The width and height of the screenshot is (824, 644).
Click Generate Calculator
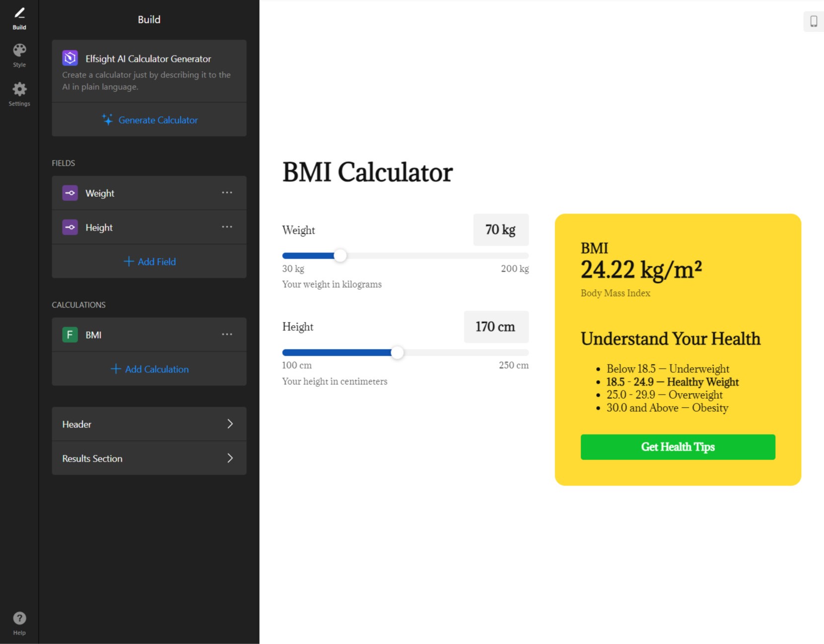pos(149,120)
